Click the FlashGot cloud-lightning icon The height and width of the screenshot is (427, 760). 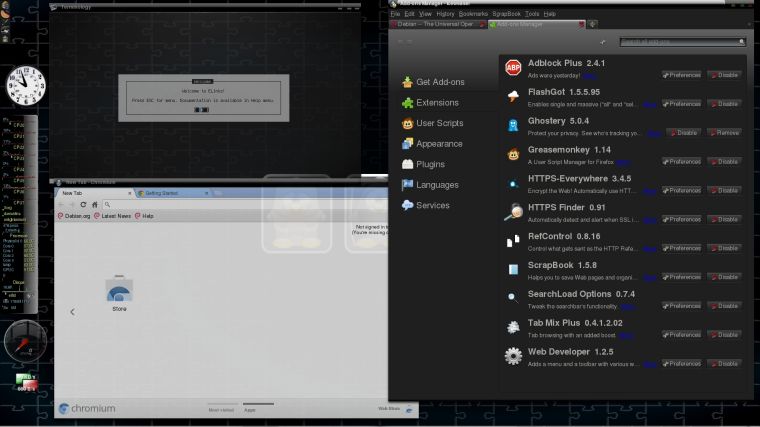click(513, 96)
